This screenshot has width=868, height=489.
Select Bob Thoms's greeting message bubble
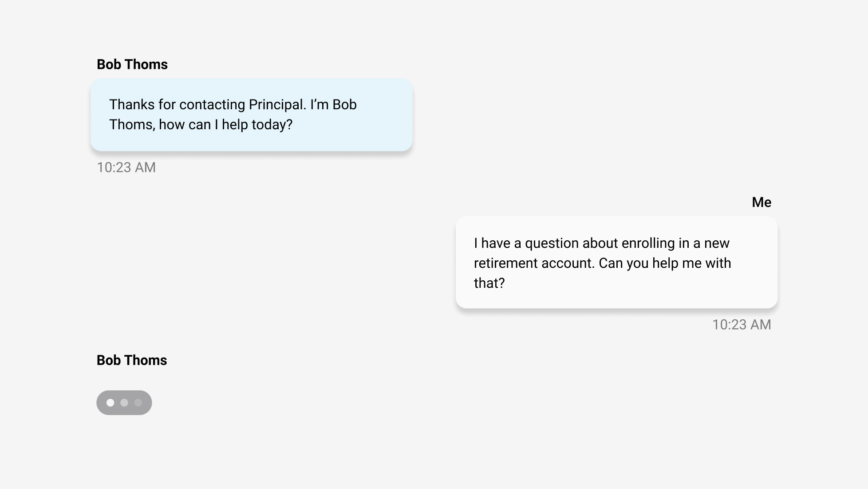pos(251,115)
